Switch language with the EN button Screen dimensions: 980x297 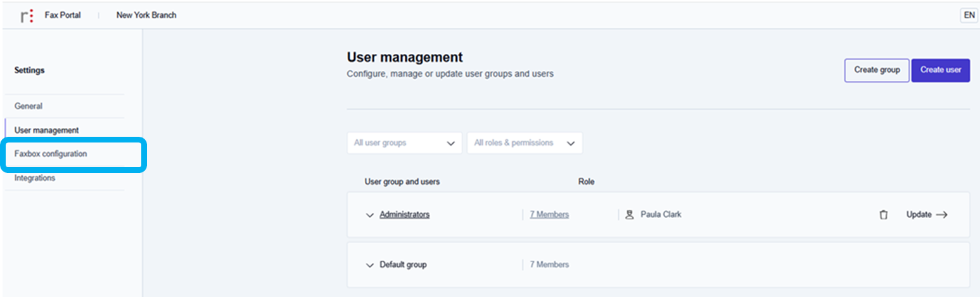point(969,16)
